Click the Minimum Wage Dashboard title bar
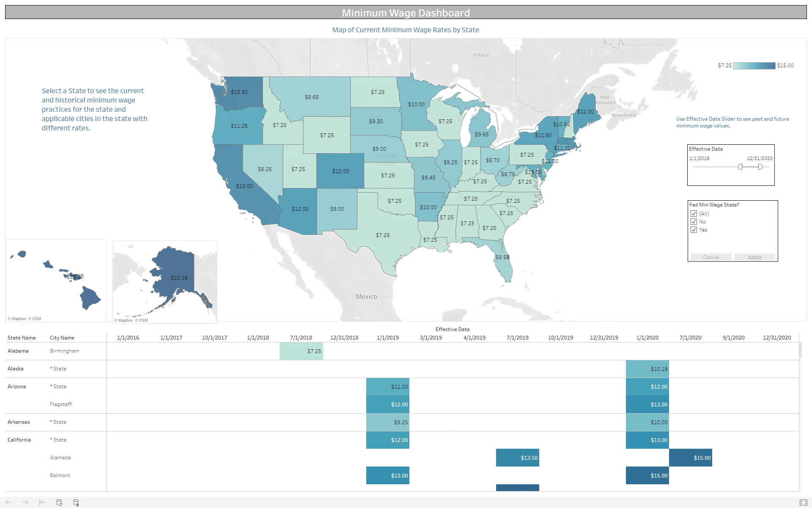Image resolution: width=812 pixels, height=508 pixels. point(406,12)
